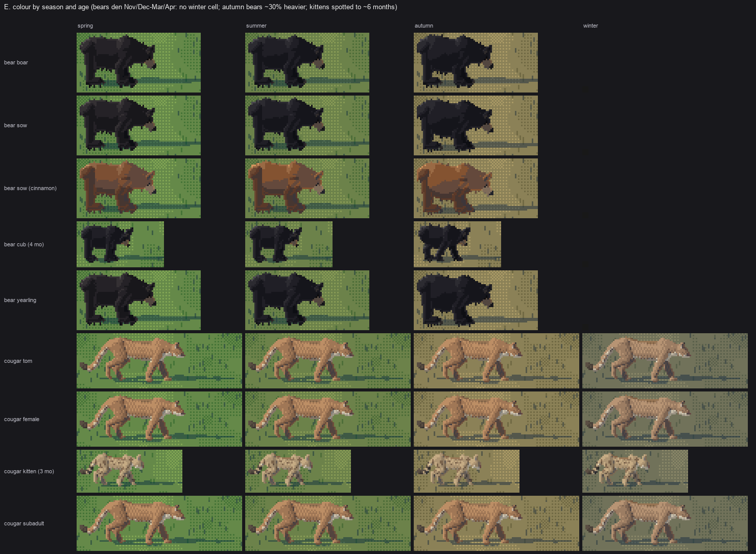
Task: Select the cougar subadult autumn sprite
Action: click(x=497, y=523)
